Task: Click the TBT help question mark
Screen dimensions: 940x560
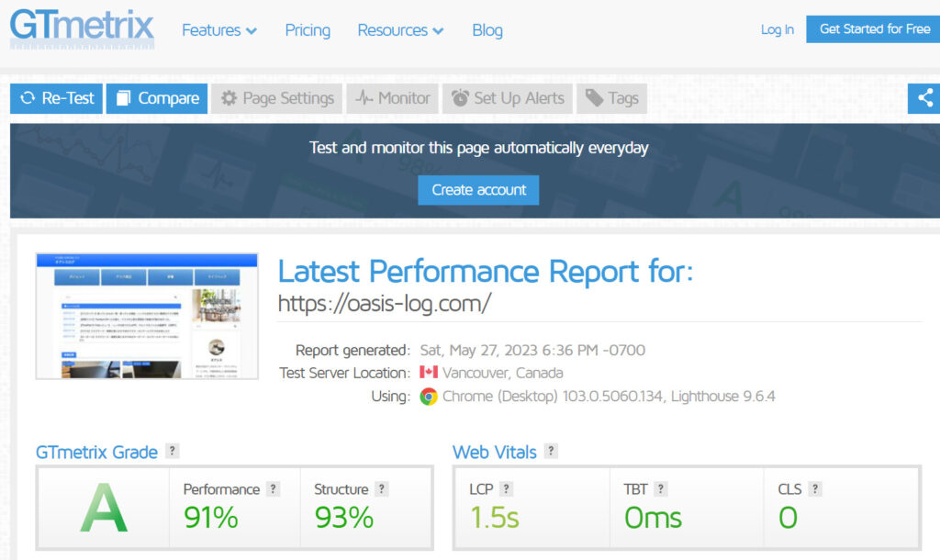Action: click(x=661, y=489)
